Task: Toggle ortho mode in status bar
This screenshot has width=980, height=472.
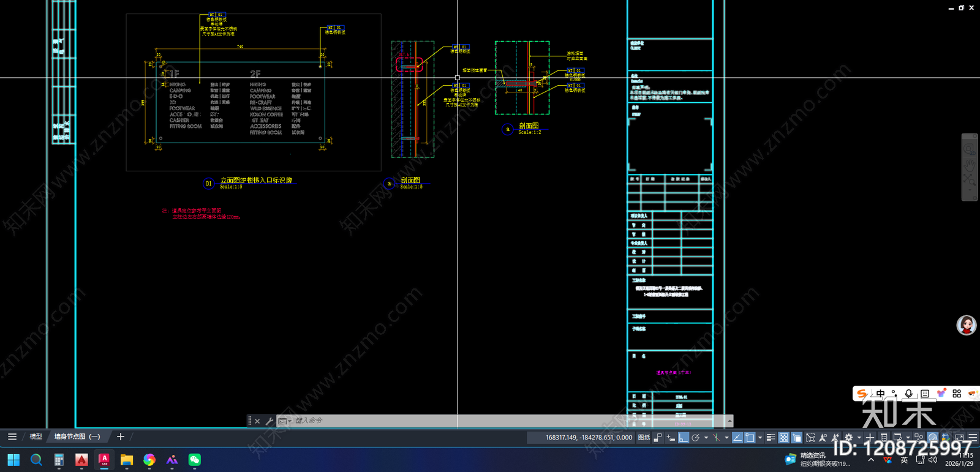Action: [x=684, y=437]
